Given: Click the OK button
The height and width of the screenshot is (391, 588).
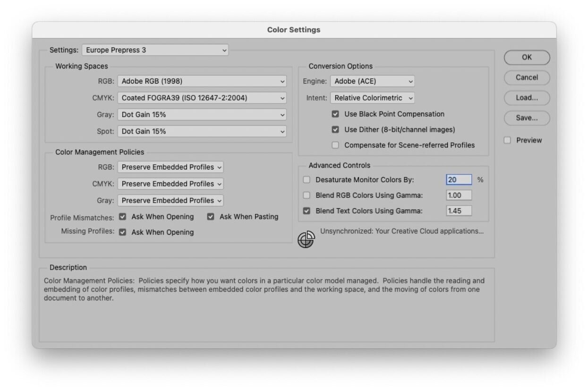Looking at the screenshot, I should point(527,58).
